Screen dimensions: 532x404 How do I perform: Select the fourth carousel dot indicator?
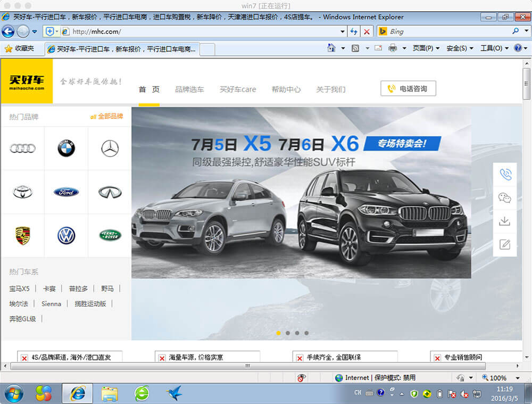(x=306, y=333)
